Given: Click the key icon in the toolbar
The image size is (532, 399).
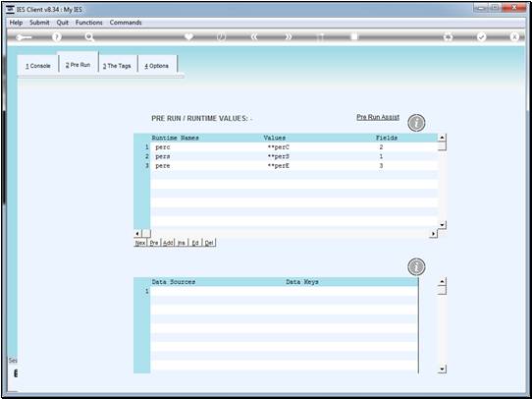Looking at the screenshot, I should point(24,37).
